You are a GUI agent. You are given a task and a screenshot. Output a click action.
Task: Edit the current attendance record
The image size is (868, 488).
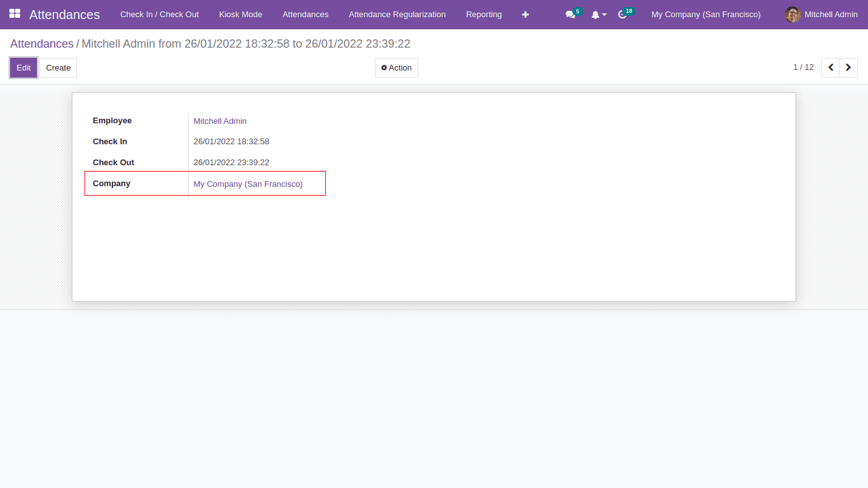(x=23, y=67)
